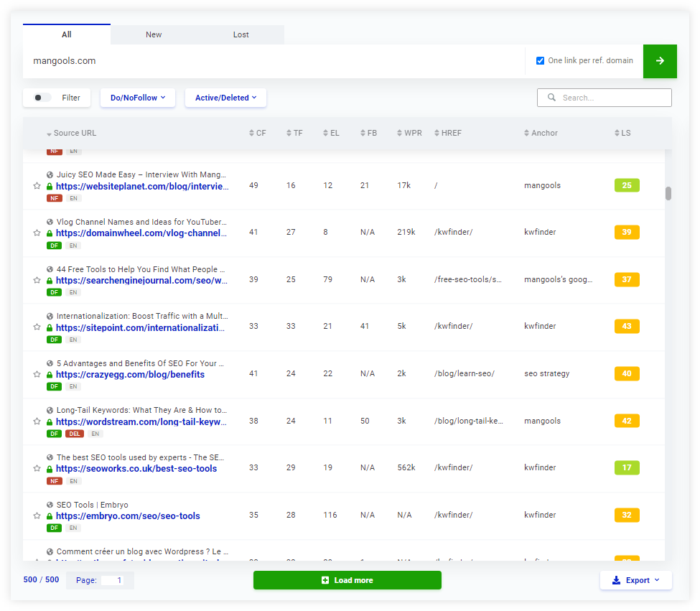Open the Active/Deleted dropdown

[225, 98]
